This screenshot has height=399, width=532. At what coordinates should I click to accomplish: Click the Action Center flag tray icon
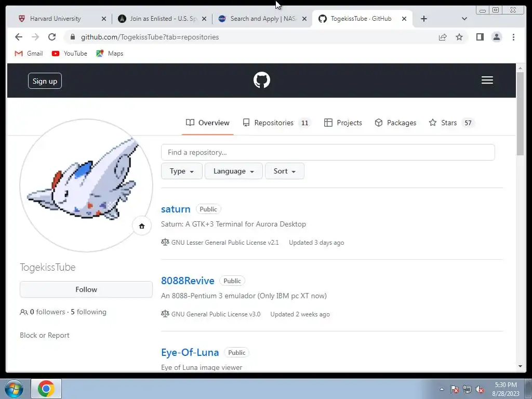(454, 389)
